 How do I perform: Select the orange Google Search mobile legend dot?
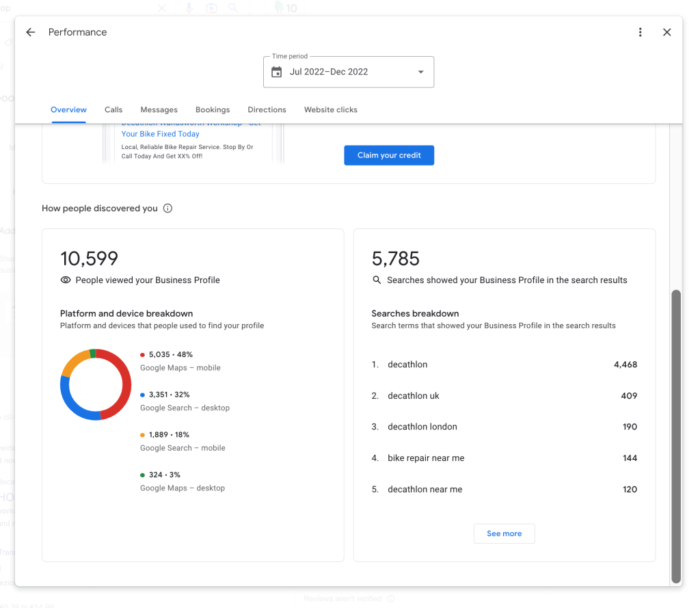click(142, 435)
